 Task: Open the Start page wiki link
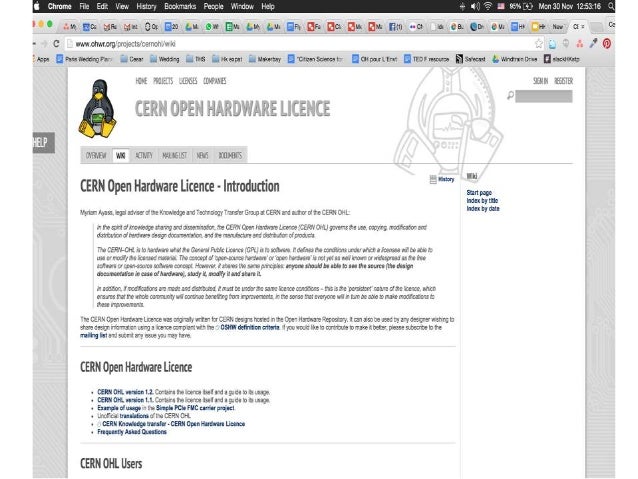coord(479,192)
